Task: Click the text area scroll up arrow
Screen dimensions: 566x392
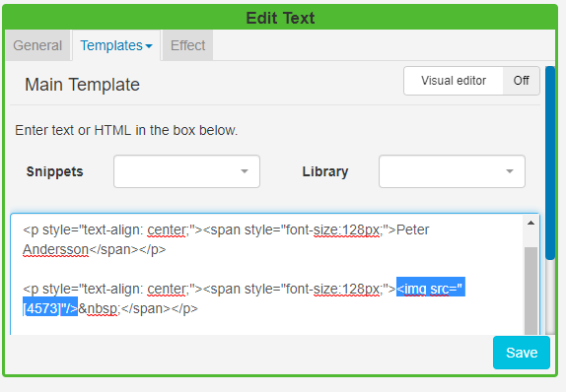Action: coord(531,223)
